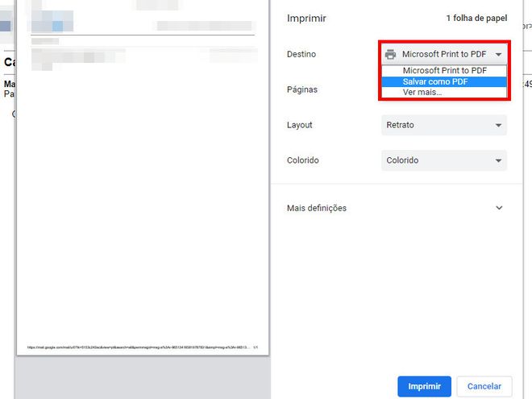This screenshot has width=532, height=399.
Task: Click the Destino label
Action: point(301,54)
